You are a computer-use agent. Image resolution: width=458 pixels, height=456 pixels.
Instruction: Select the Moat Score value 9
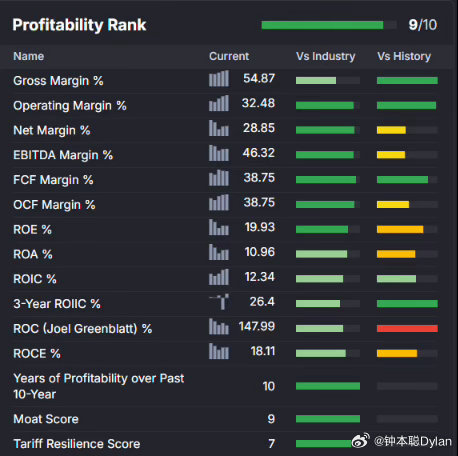[271, 419]
